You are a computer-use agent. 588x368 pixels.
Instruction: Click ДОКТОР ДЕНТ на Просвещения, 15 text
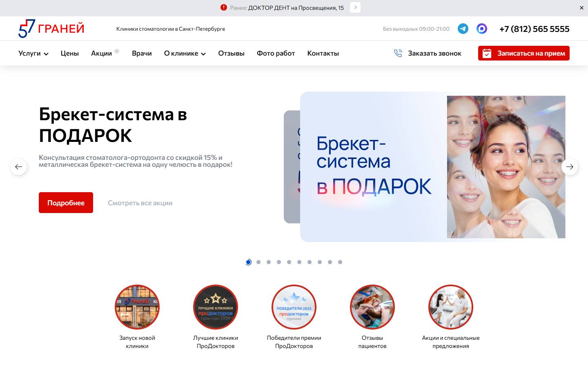click(296, 8)
